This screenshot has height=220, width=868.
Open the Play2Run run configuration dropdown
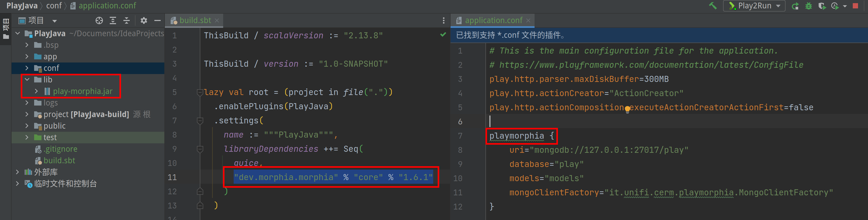tap(754, 6)
